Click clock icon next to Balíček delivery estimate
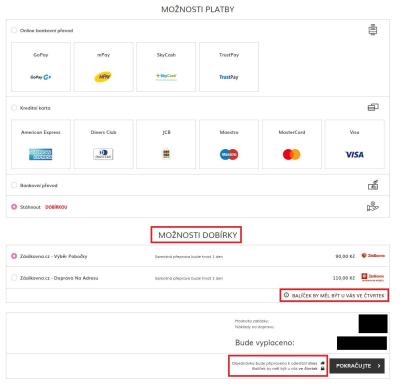Viewport: 400px width, 384px height. tap(286, 295)
